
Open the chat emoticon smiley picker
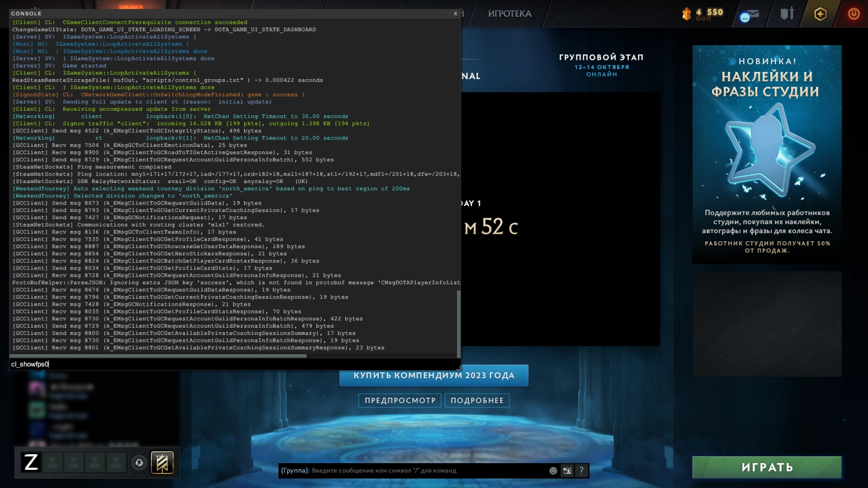[x=553, y=470]
